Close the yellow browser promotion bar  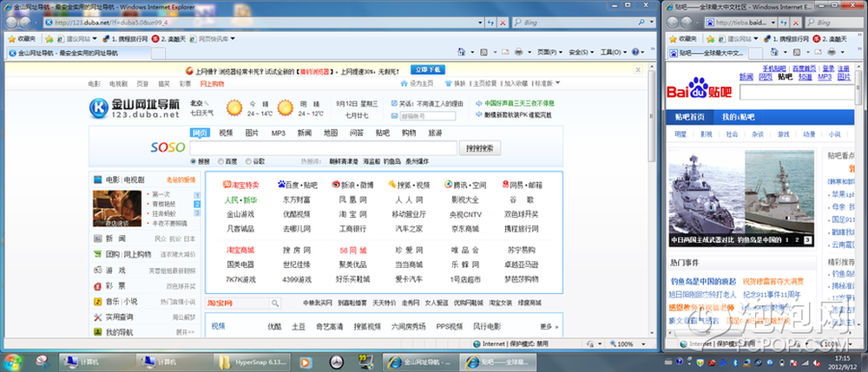coord(638,70)
